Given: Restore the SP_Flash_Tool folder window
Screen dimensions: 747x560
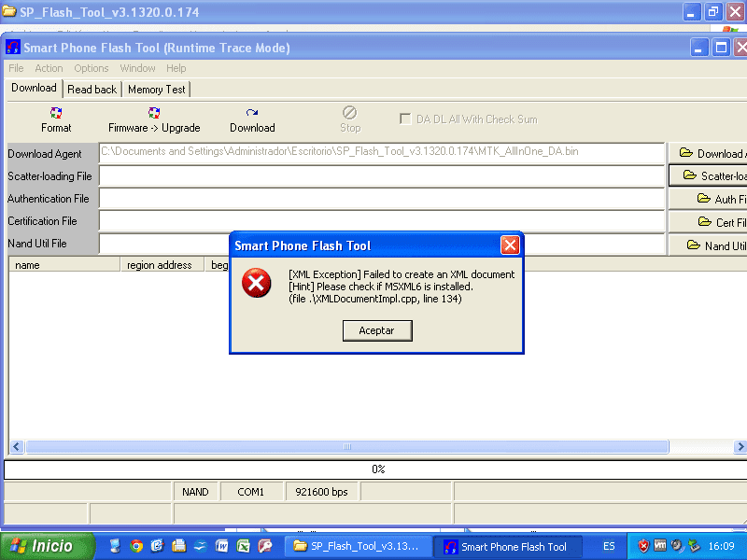Looking at the screenshot, I should 713,12.
